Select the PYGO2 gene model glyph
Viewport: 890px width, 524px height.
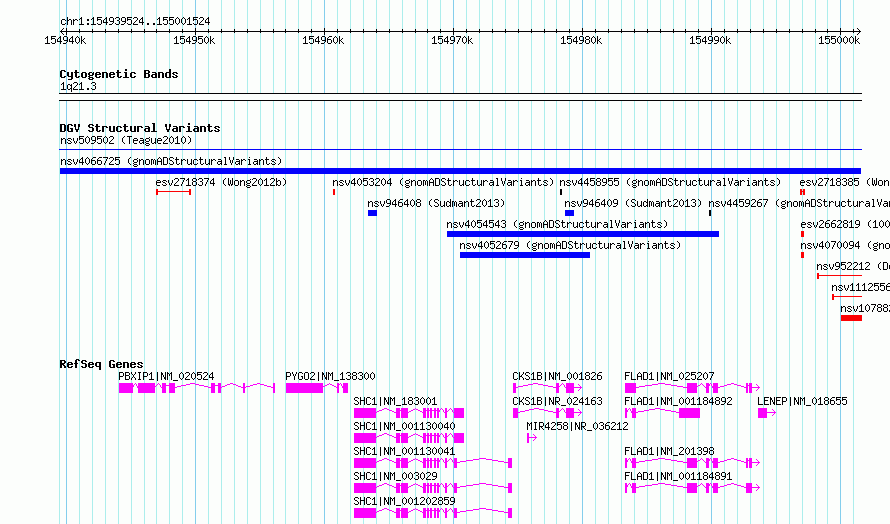[317, 388]
